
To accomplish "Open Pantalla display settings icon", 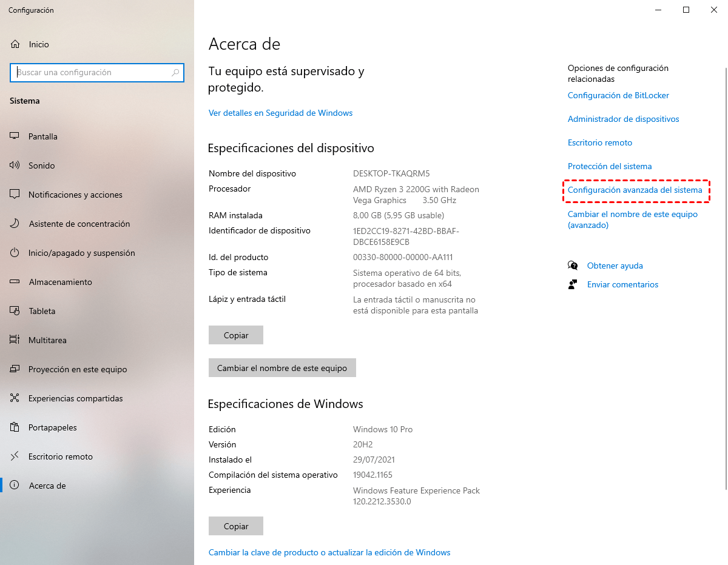I will click(15, 136).
